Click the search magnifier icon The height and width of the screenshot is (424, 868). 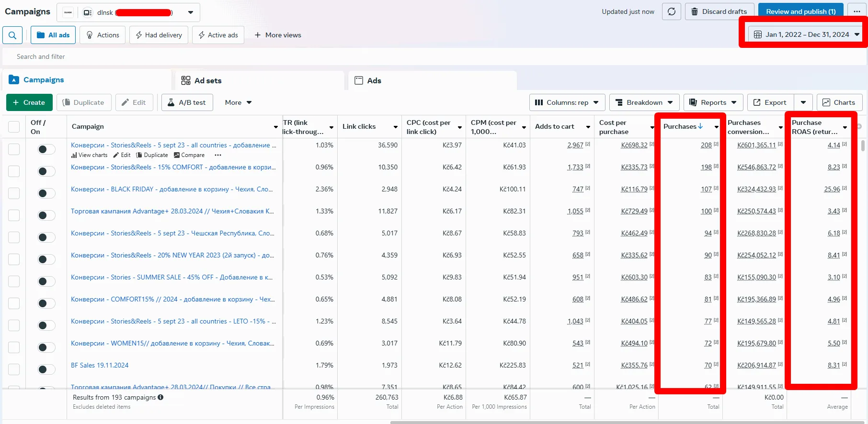[12, 35]
